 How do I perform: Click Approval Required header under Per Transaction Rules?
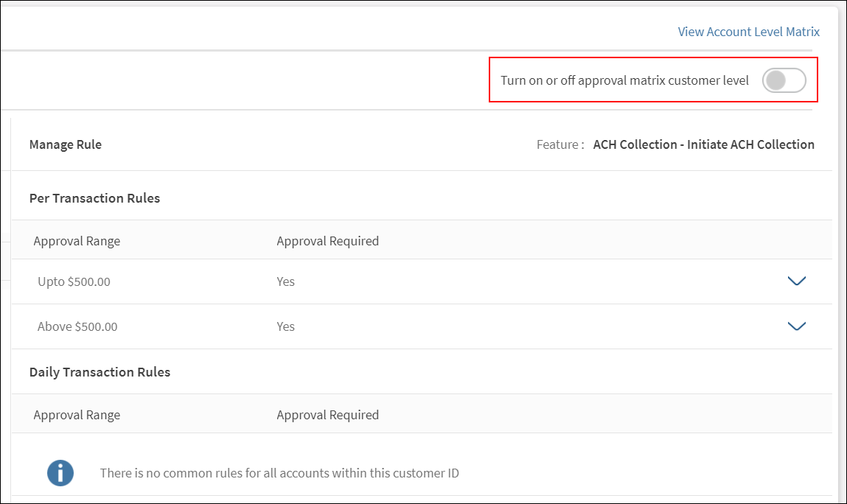[x=327, y=241]
